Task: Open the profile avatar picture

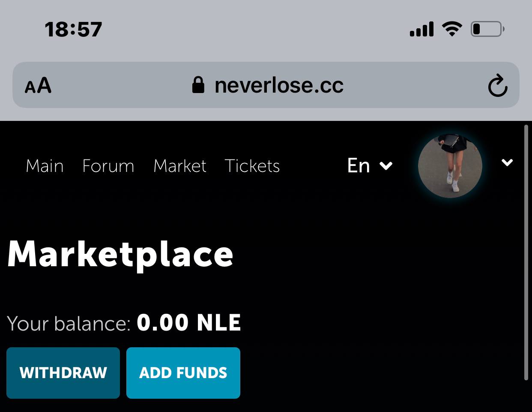Action: pos(450,165)
